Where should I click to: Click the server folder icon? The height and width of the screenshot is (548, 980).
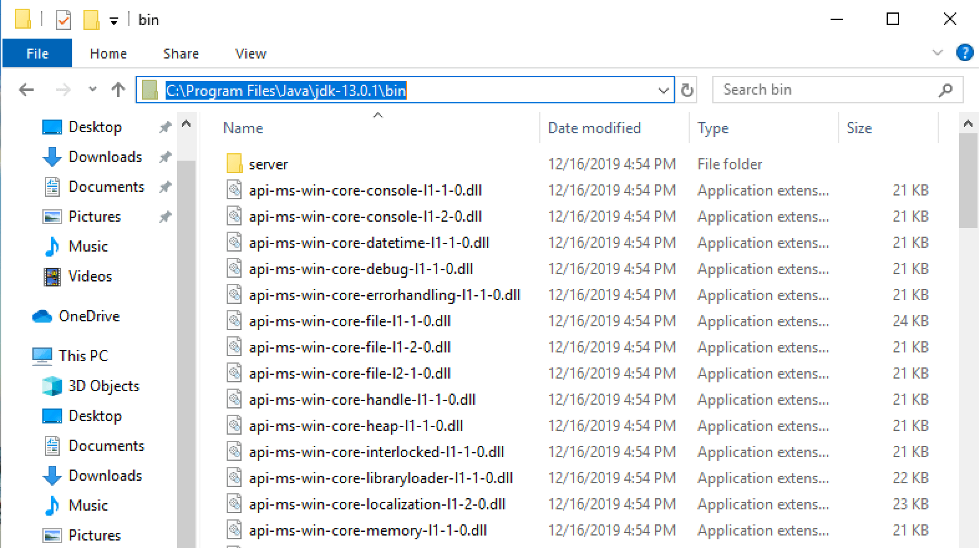coord(234,164)
